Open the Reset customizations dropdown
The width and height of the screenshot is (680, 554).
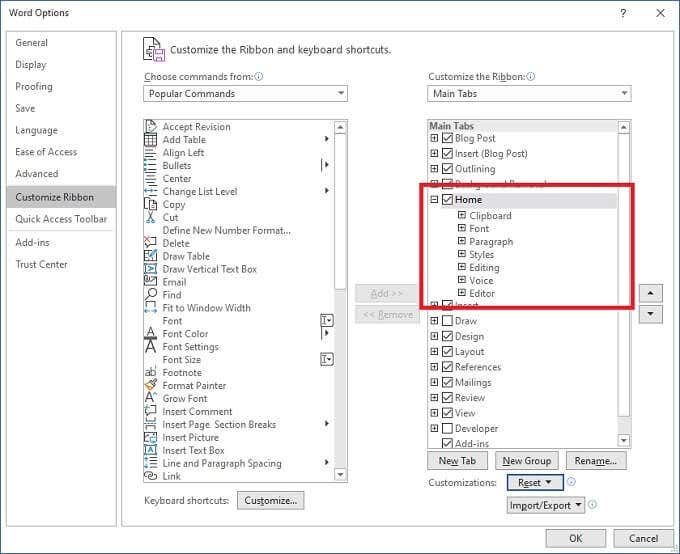coord(535,482)
